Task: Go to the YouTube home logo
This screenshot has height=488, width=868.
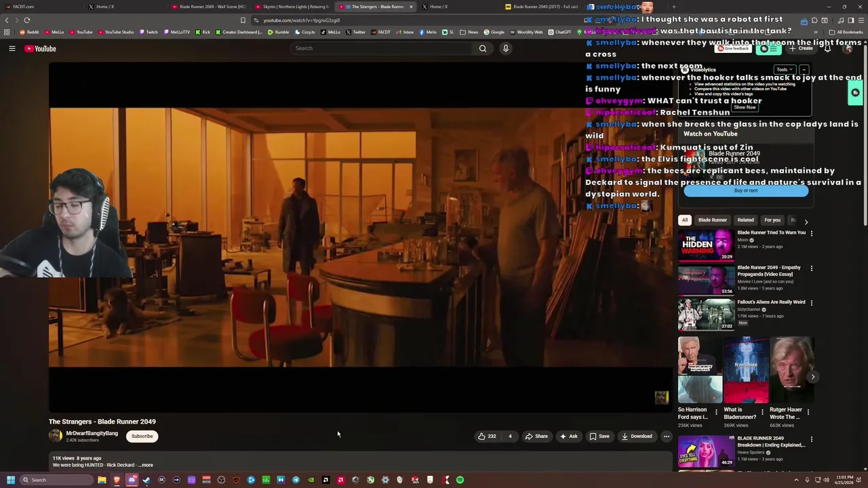Action: click(41, 48)
